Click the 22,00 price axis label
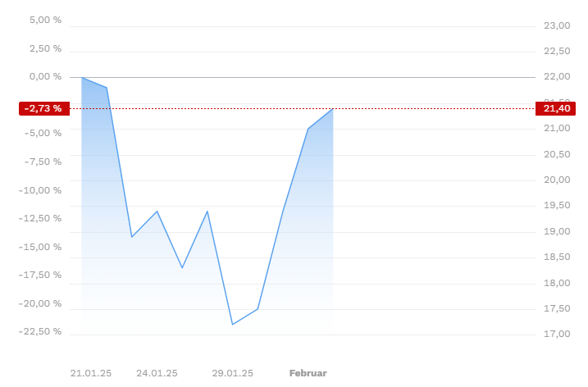Image resolution: width=588 pixels, height=387 pixels. pyautogui.click(x=557, y=76)
